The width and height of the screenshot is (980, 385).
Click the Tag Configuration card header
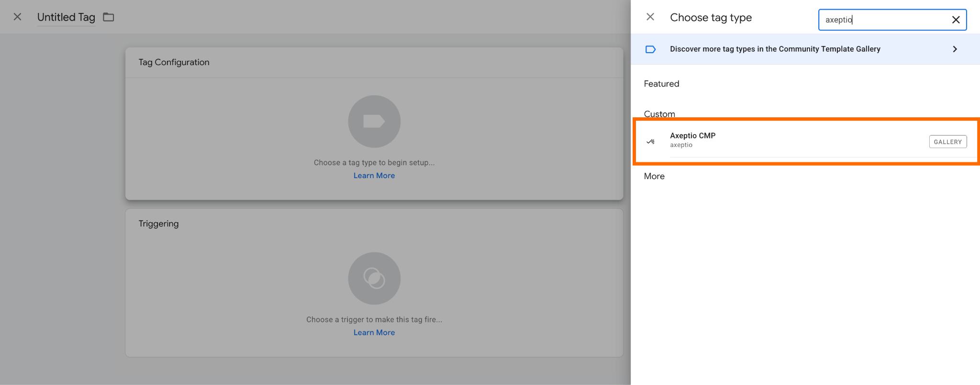(374, 62)
